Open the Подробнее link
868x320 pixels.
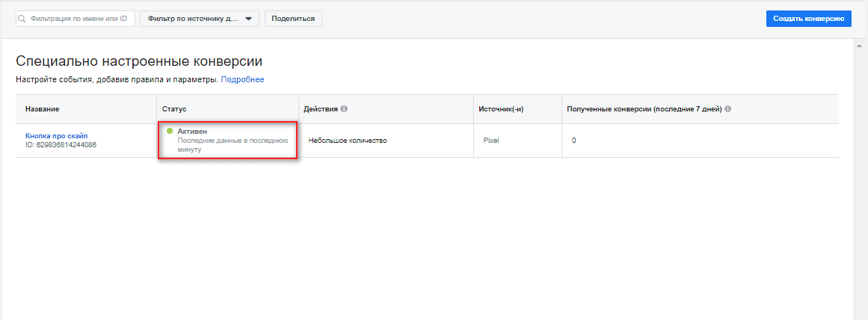click(x=242, y=80)
